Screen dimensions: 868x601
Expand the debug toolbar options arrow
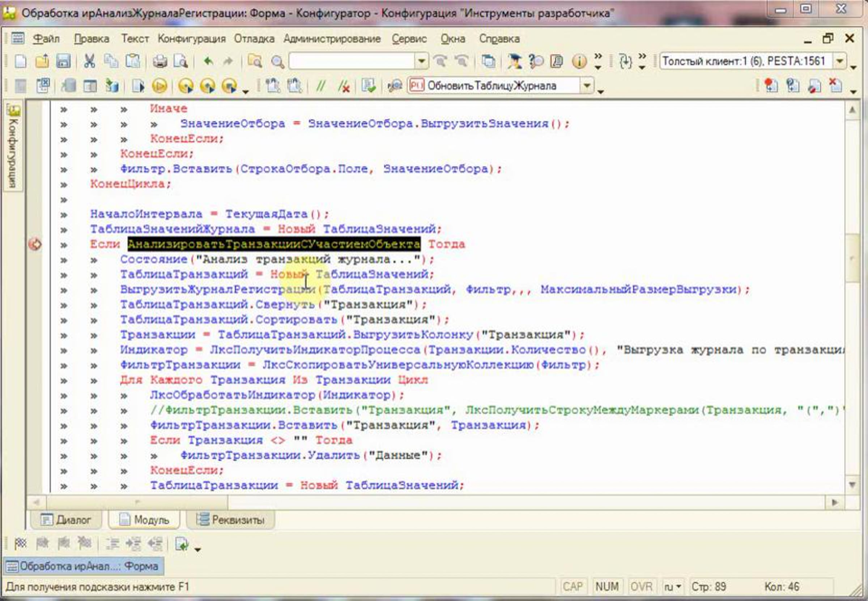(246, 91)
